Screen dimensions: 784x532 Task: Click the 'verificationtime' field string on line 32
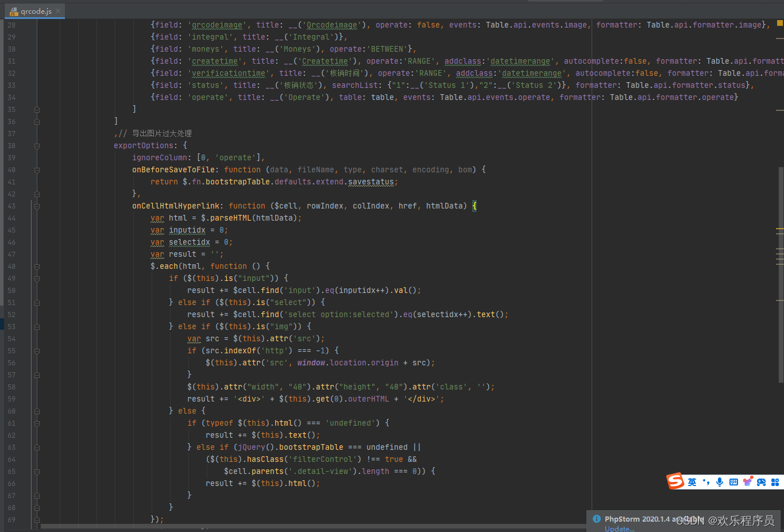click(x=229, y=73)
